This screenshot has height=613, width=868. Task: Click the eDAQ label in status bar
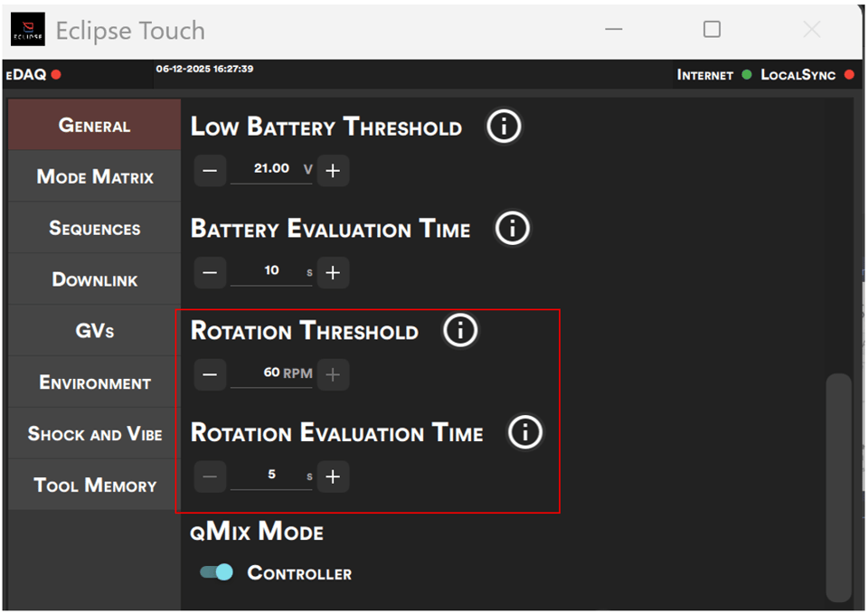(26, 74)
